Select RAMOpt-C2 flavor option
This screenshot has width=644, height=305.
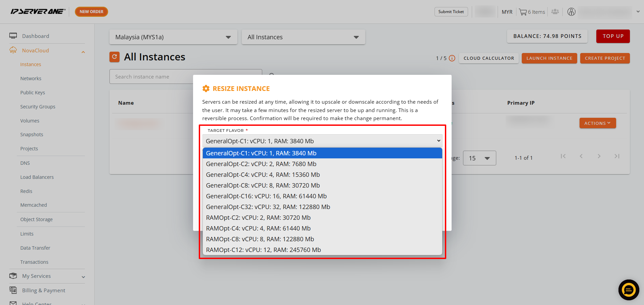click(x=322, y=217)
